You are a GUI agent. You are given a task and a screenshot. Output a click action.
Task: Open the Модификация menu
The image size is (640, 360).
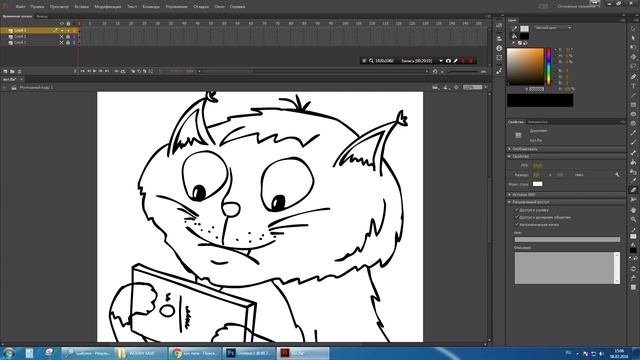[108, 7]
